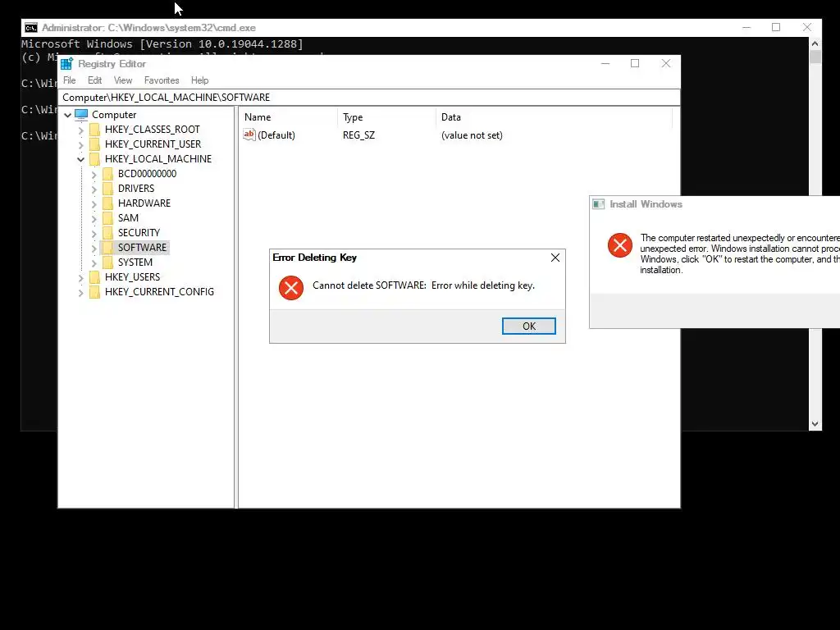
Task: Click the red error icon in Error Deleting Key dialog
Action: [291, 288]
